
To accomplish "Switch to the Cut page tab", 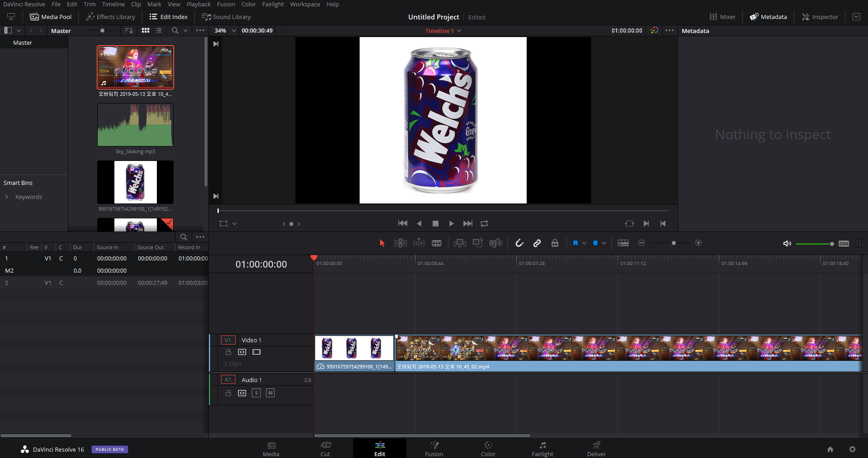I will pos(325,449).
